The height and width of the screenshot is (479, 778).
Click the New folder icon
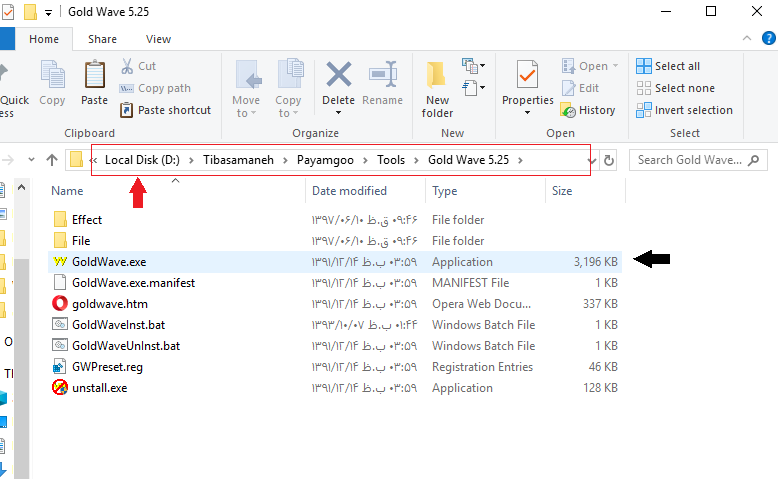437,76
